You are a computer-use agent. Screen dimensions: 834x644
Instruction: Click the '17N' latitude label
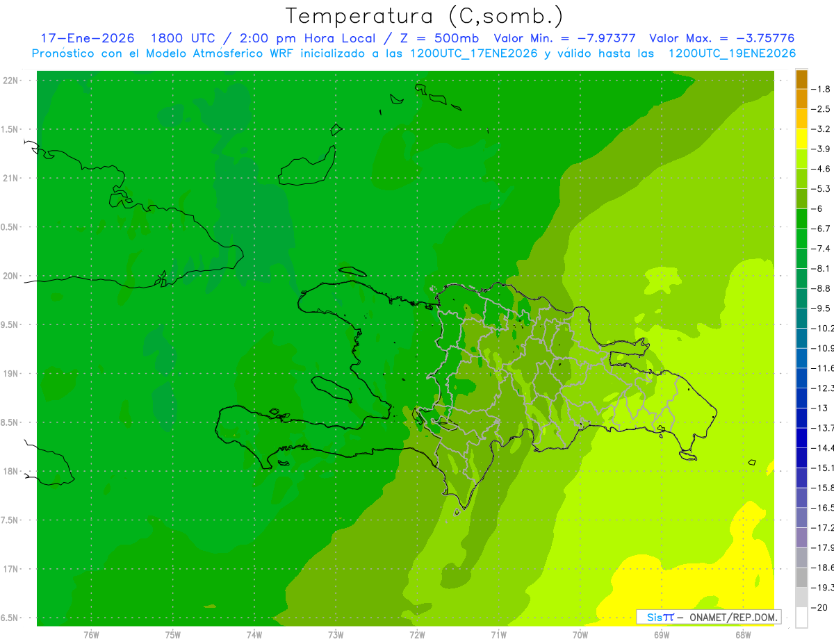[11, 569]
